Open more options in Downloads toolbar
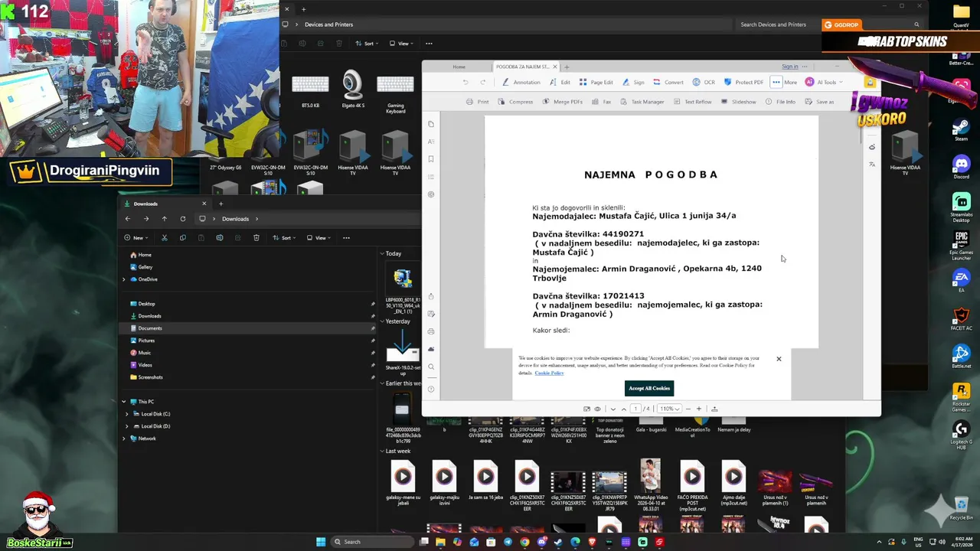The height and width of the screenshot is (551, 980). click(346, 237)
